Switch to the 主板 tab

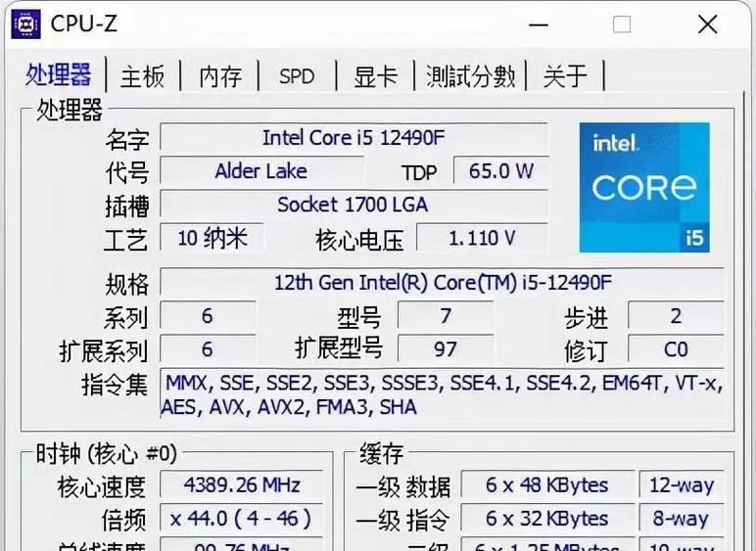tap(143, 76)
